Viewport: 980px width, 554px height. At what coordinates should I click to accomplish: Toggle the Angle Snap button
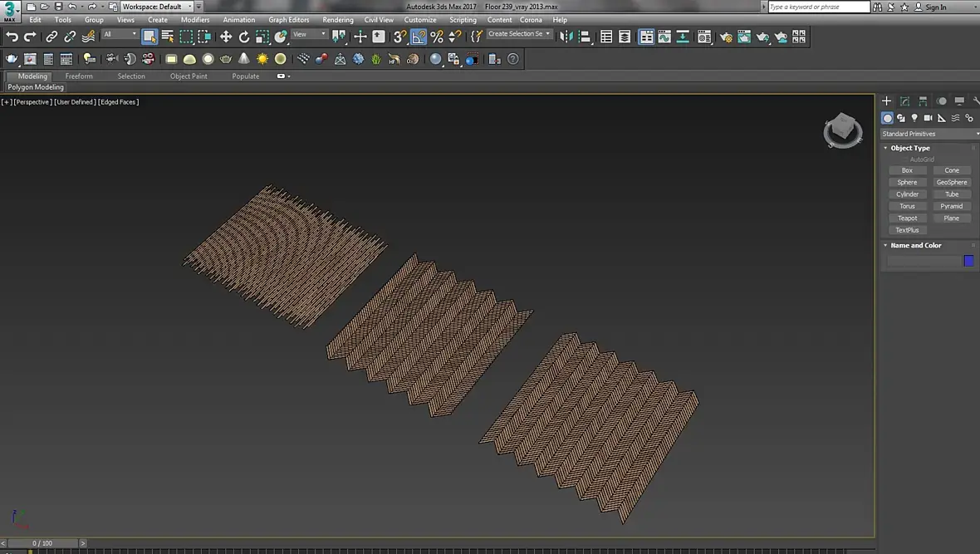coord(419,37)
